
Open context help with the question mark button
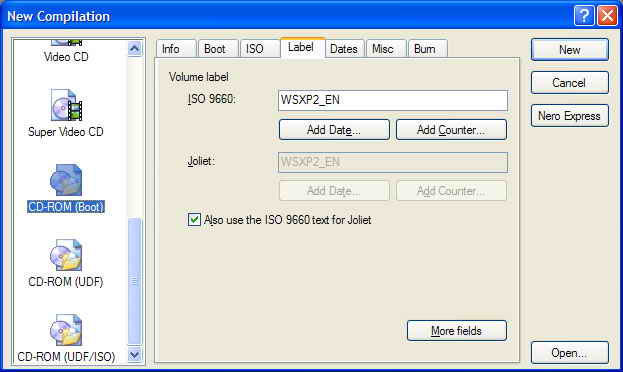click(x=584, y=16)
